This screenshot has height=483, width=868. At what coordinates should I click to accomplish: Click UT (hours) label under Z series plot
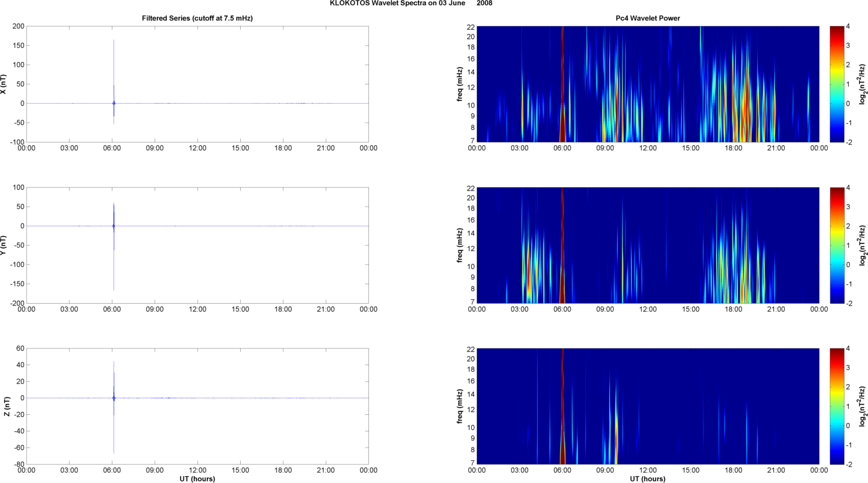coord(197,479)
